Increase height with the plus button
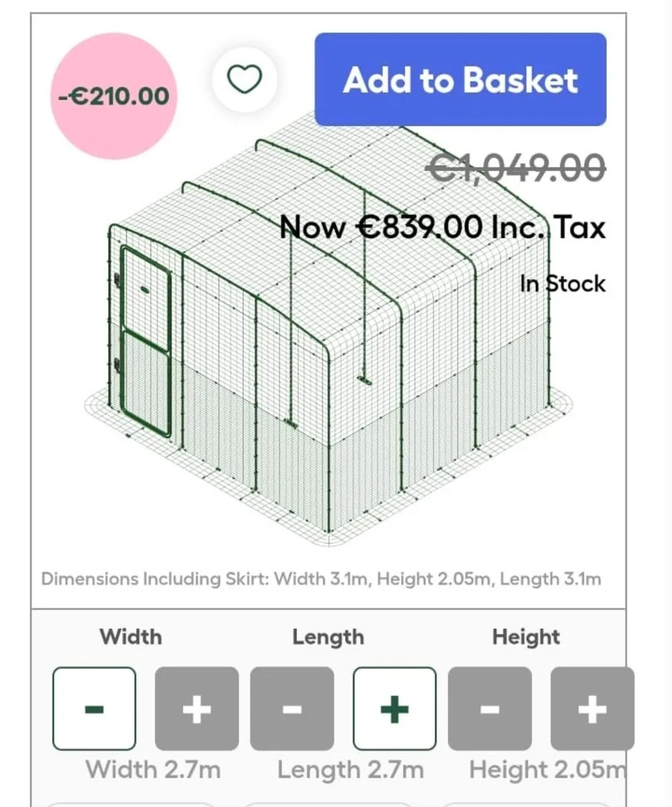The height and width of the screenshot is (807, 672). click(591, 708)
